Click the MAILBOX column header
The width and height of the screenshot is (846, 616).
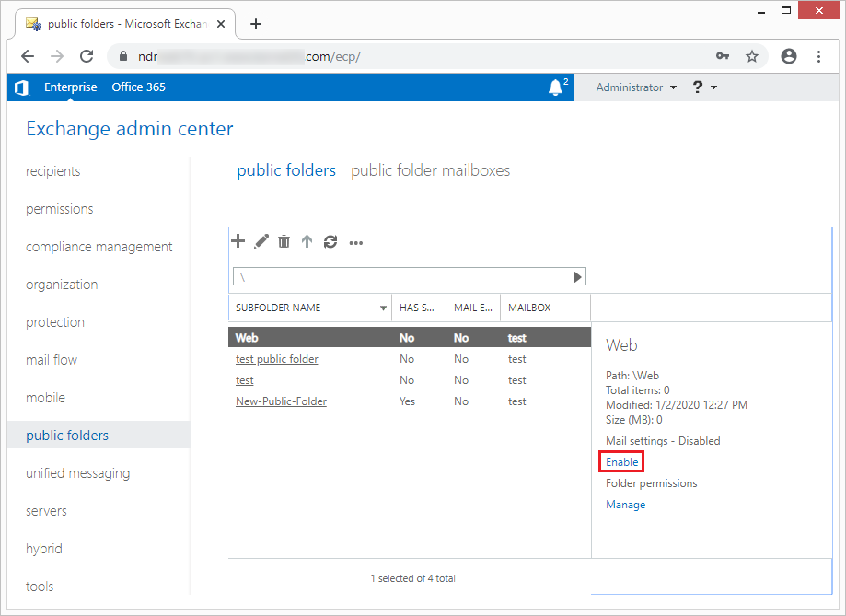pos(546,308)
